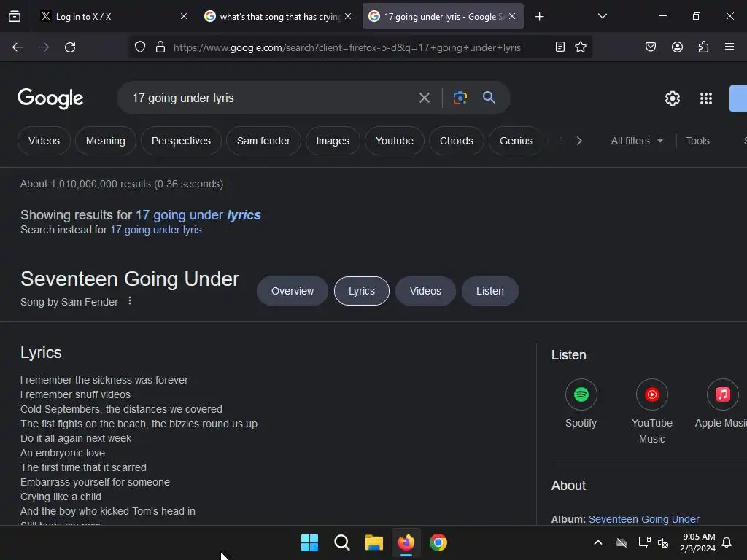Screen dimensions: 747x560
Task: Select the Youtube filter chip
Action: point(395,141)
